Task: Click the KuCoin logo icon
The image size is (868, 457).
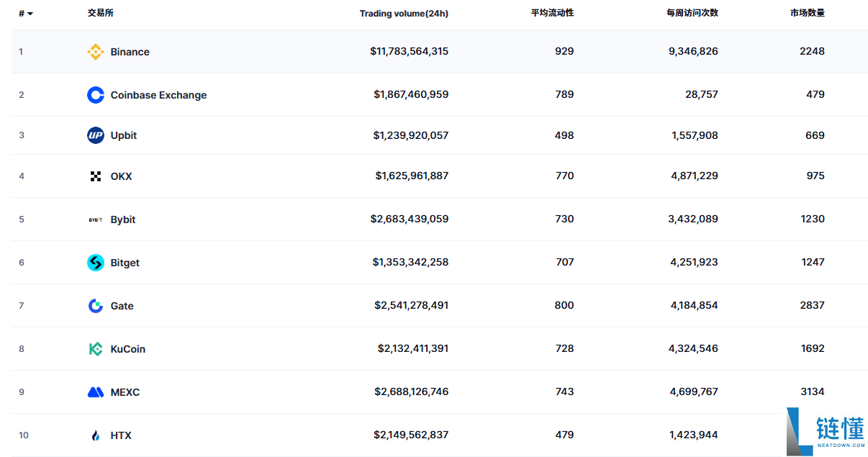Action: point(96,349)
